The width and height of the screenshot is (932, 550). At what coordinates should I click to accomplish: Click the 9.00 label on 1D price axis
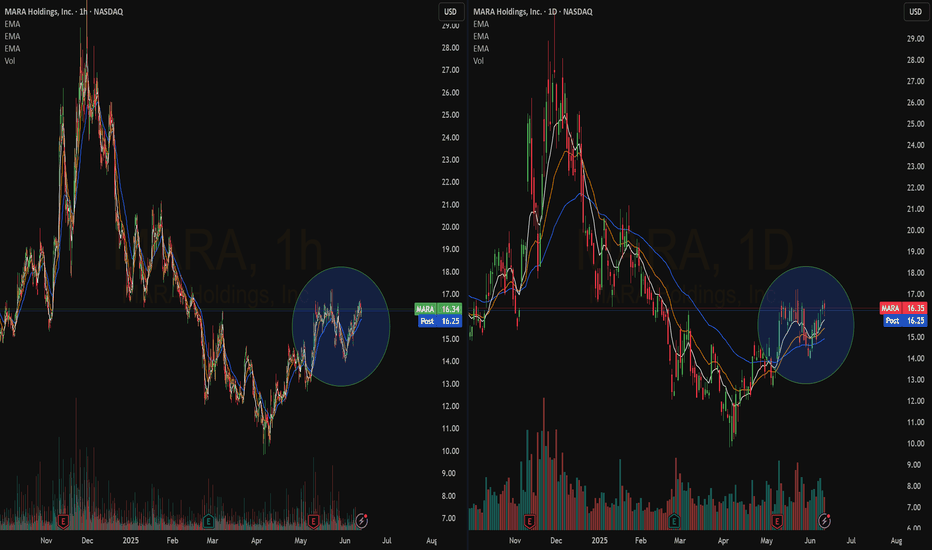click(914, 465)
